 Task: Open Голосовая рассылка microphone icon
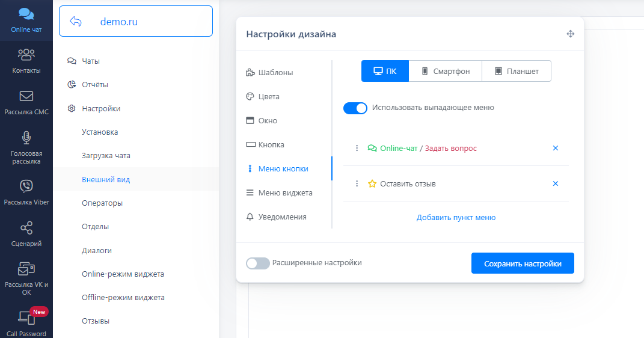[x=26, y=138]
